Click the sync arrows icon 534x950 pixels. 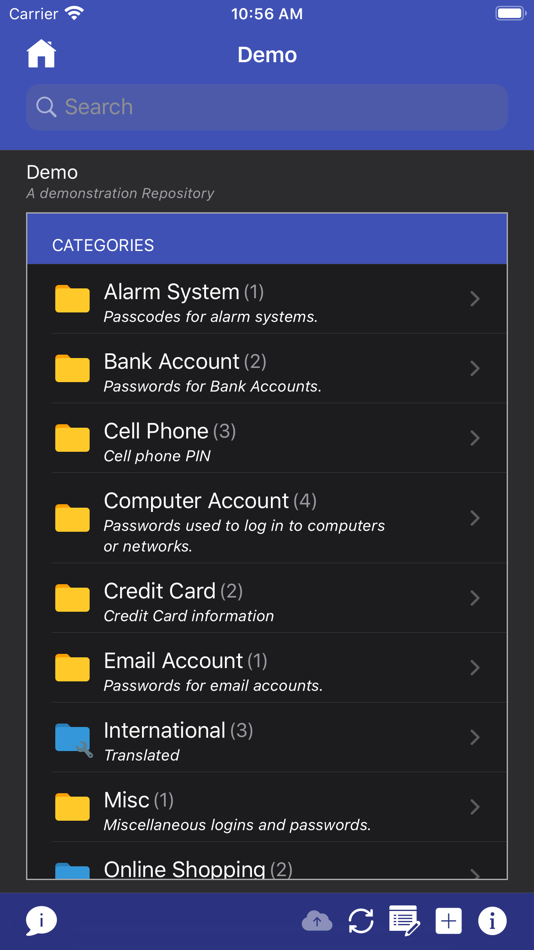click(x=361, y=922)
